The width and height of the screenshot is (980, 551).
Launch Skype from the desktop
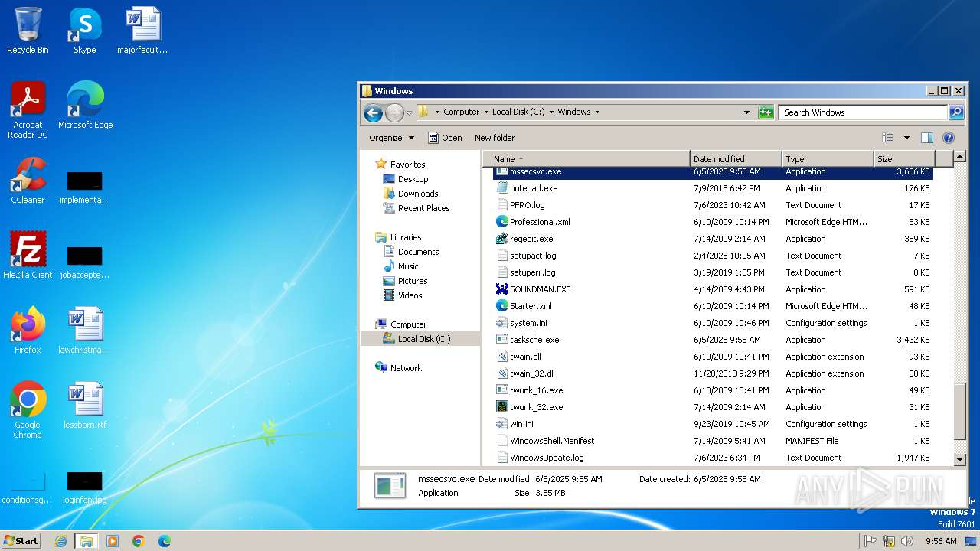pos(84,31)
